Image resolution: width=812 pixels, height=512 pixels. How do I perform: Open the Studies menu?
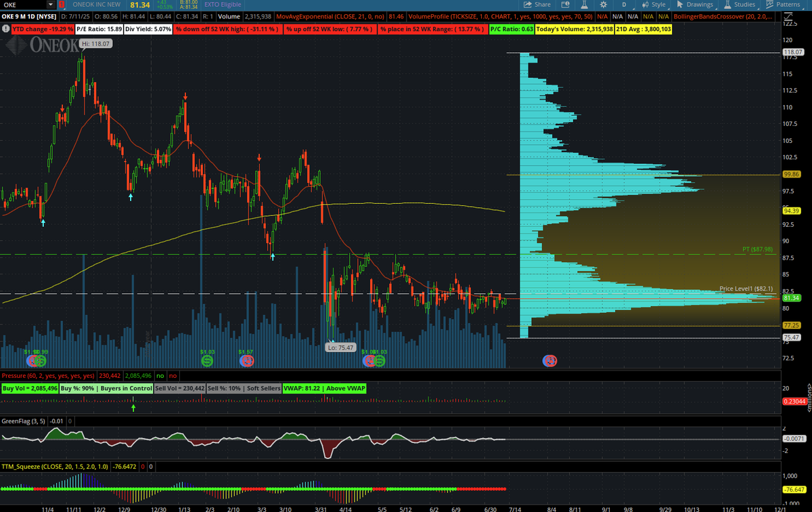tap(740, 5)
